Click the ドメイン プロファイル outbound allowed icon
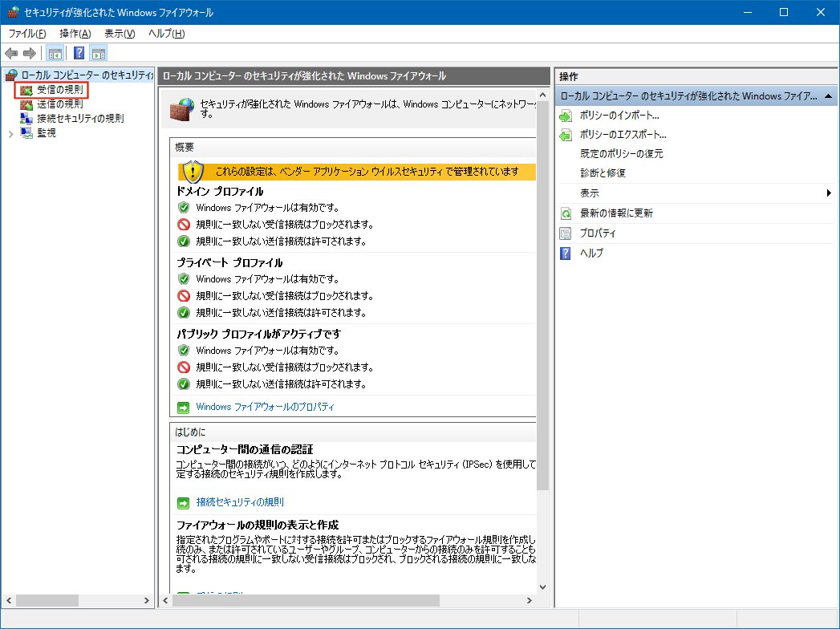Image resolution: width=840 pixels, height=629 pixels. (184, 241)
